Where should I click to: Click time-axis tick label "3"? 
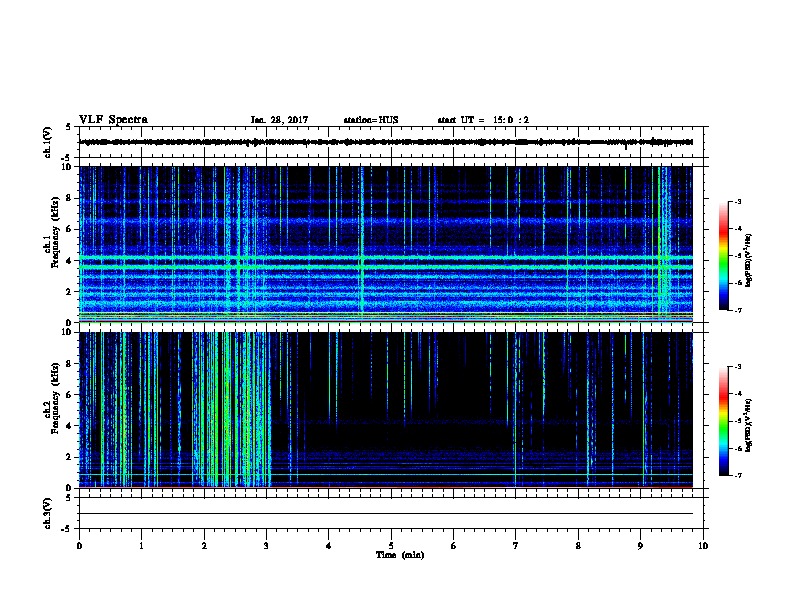coord(266,545)
